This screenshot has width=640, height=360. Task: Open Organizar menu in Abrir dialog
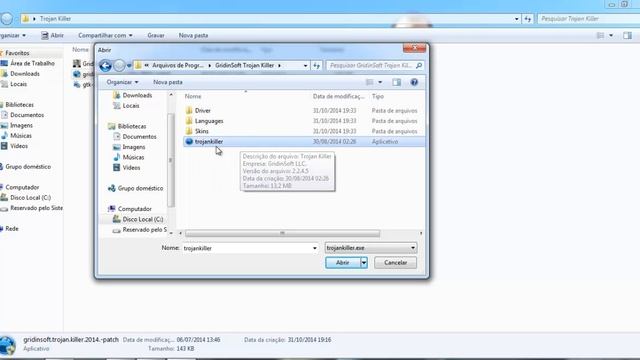(122, 82)
